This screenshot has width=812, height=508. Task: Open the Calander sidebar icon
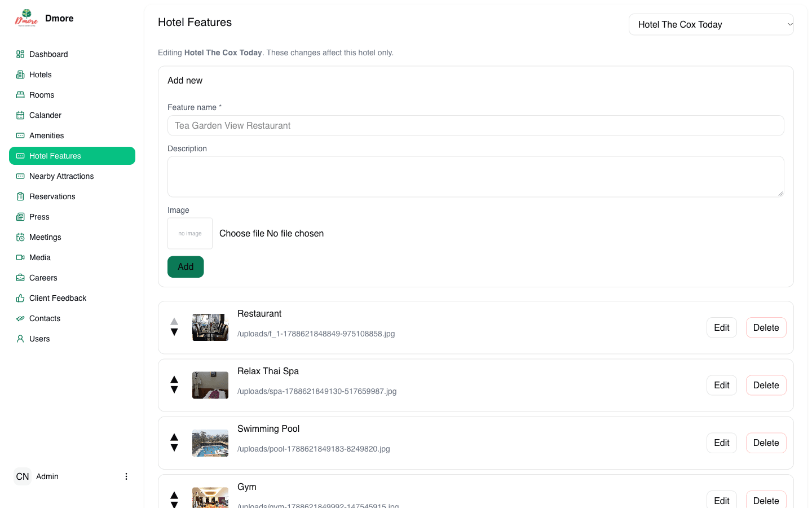pos(20,115)
